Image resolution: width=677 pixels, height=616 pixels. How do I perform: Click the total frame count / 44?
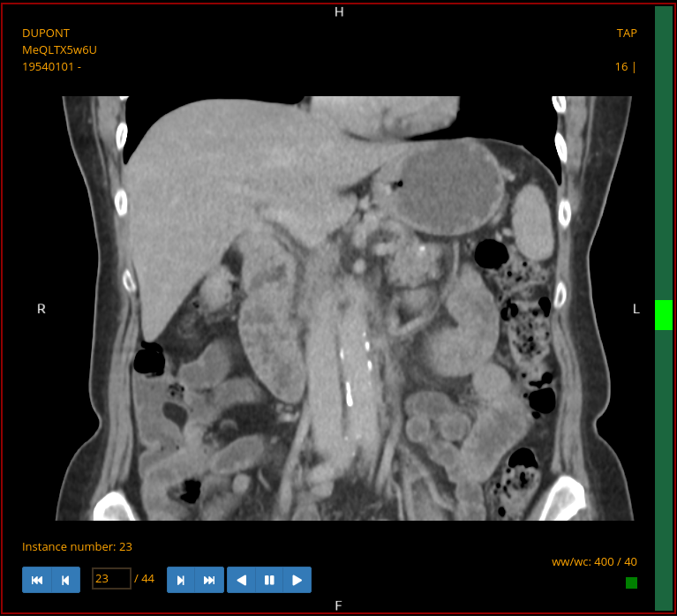tap(144, 578)
